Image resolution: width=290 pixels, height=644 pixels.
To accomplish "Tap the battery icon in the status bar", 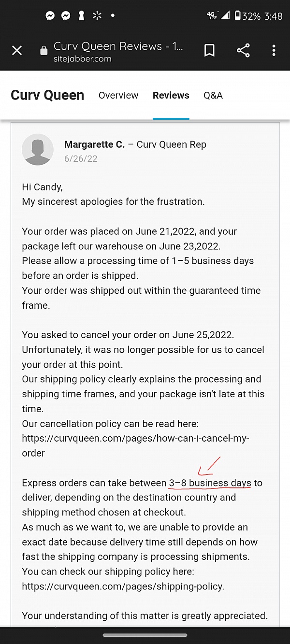I will pyautogui.click(x=237, y=15).
